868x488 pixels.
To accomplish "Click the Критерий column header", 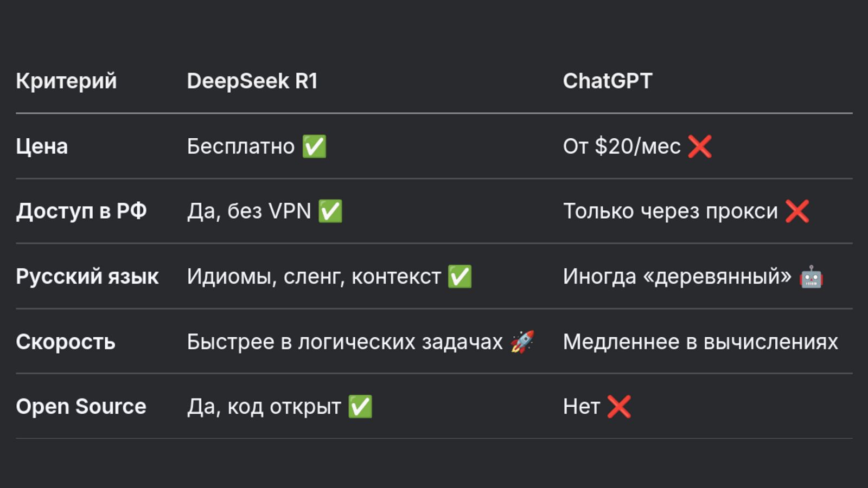I will point(66,81).
